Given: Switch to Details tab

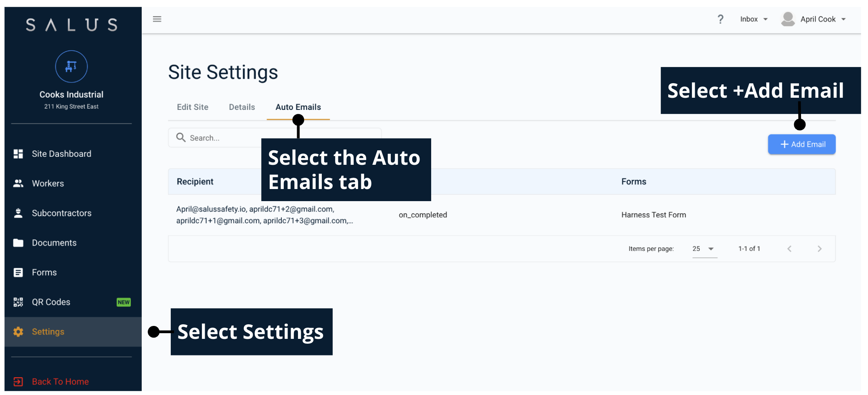Looking at the screenshot, I should tap(242, 107).
